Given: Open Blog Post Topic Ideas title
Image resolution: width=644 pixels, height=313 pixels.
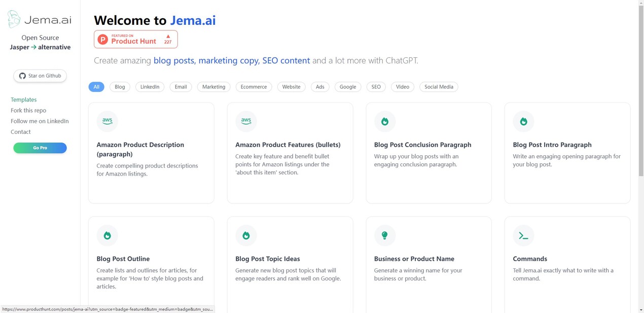Looking at the screenshot, I should click(x=268, y=259).
